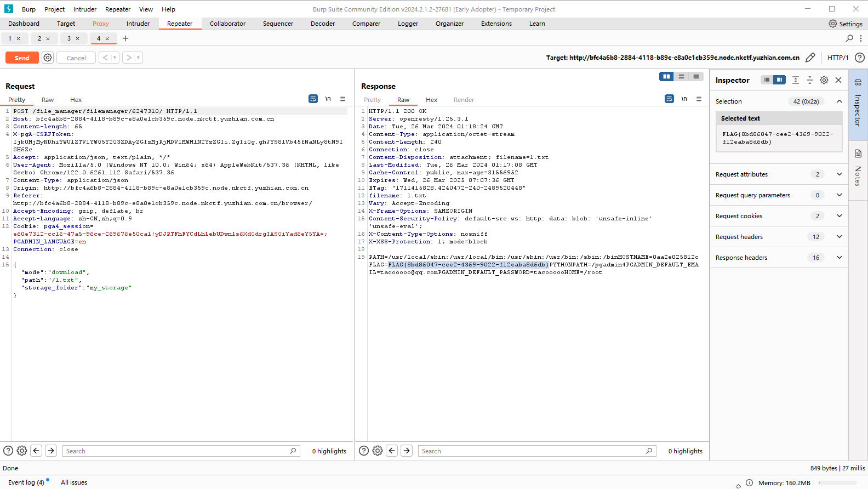Viewport: 868px width, 489px height.
Task: Select top-bottom layout view
Action: tap(681, 77)
